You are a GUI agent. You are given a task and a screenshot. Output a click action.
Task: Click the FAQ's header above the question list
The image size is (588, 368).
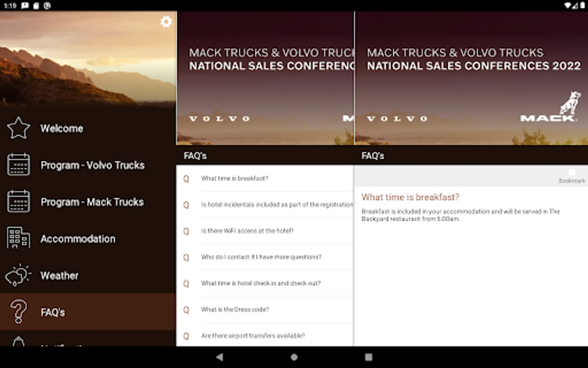pos(265,155)
